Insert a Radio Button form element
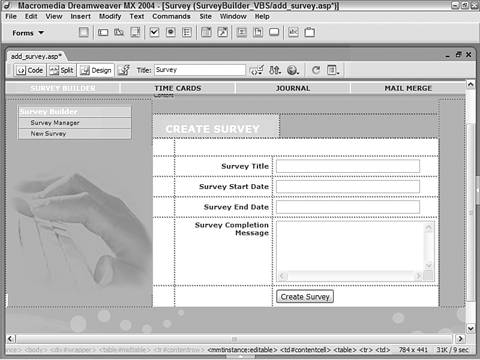The image size is (480, 360). [171, 32]
